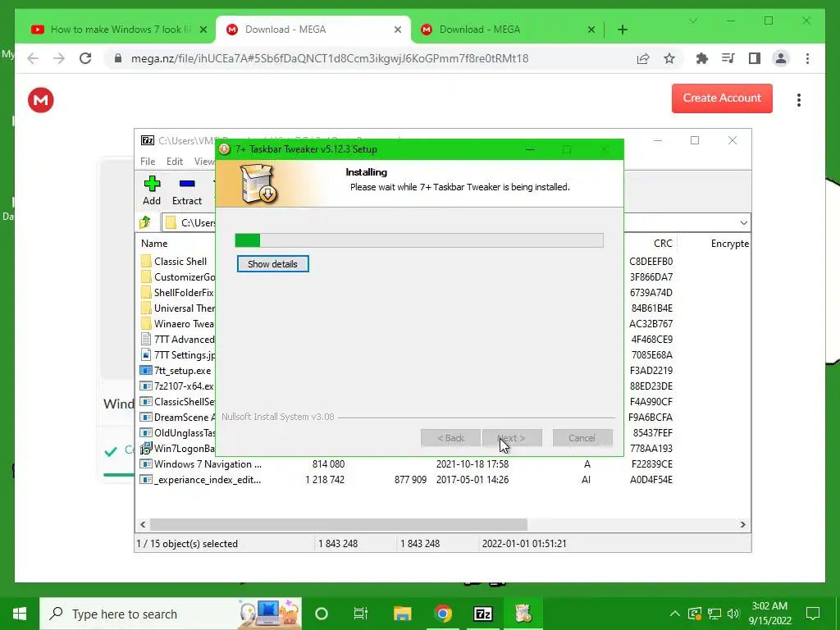Sort 7-Zip list by CRC column
This screenshot has height=630, width=840.
pyautogui.click(x=663, y=243)
